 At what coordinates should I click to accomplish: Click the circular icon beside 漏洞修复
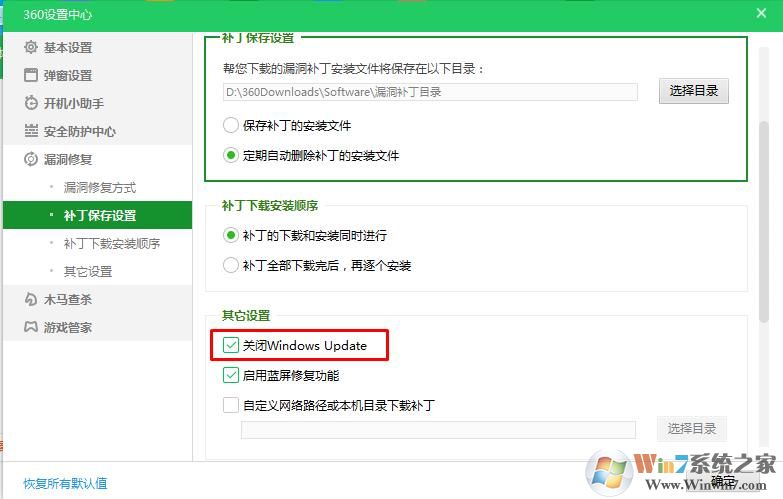30,159
